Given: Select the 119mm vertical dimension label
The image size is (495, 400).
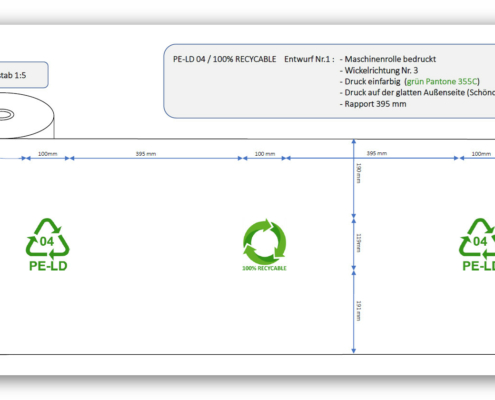Looking at the screenshot, I should [x=359, y=243].
